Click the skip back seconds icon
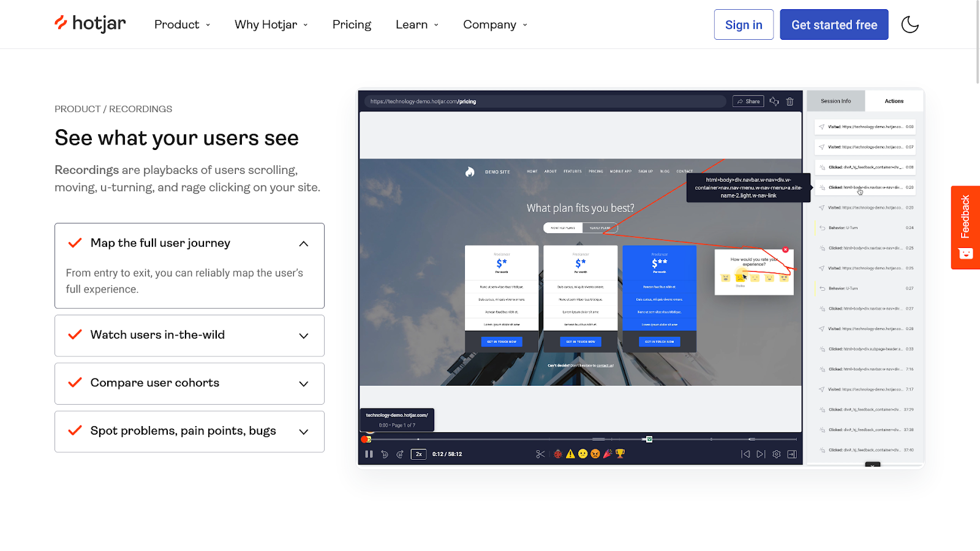Screen dimensions: 980x551 (385, 454)
